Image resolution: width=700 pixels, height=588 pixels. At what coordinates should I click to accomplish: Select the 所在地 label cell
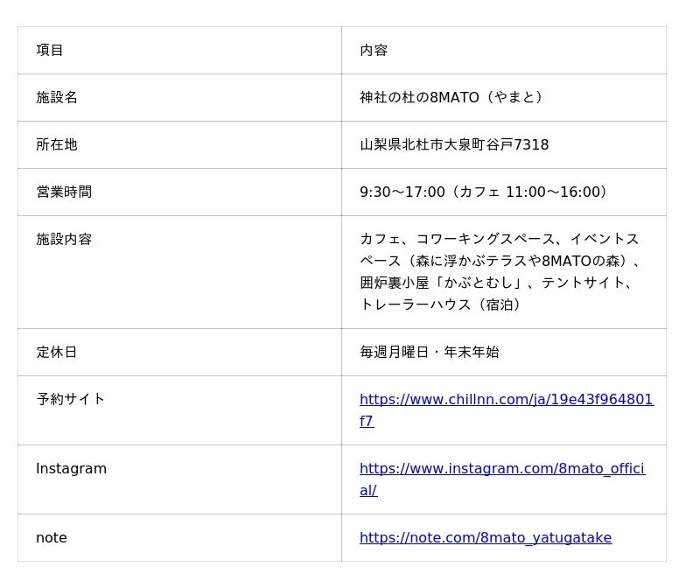(x=179, y=145)
